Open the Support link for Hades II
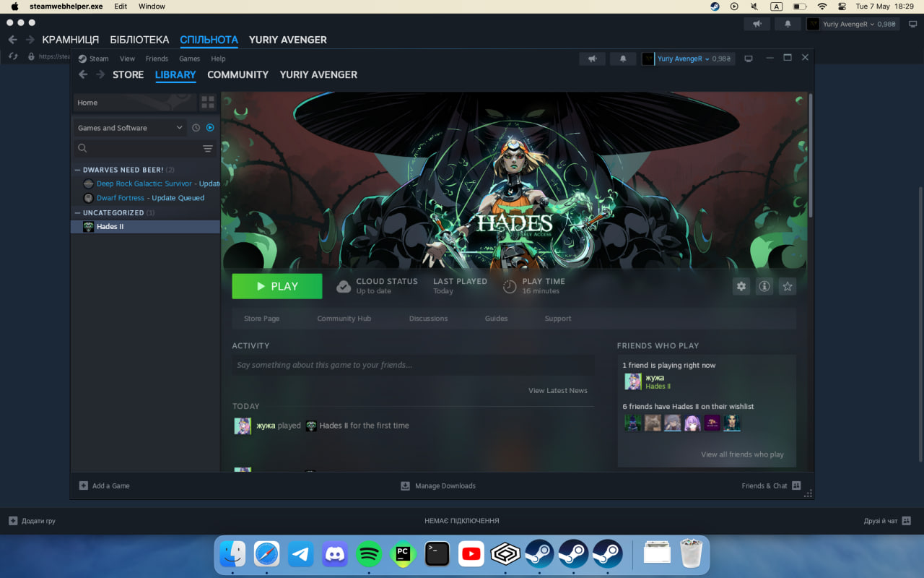Image resolution: width=924 pixels, height=578 pixels. [558, 319]
